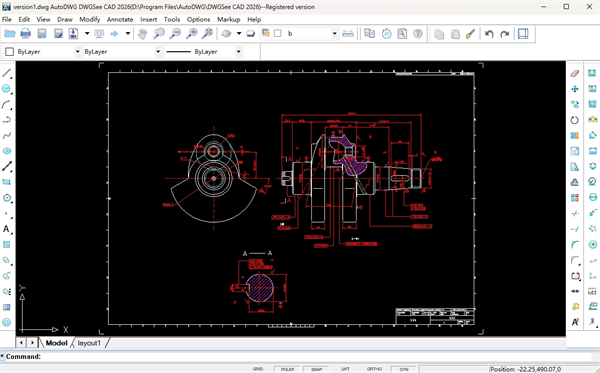Toggle DYN dynamic input in status bar
Screen dimensions: 600x373
404,369
